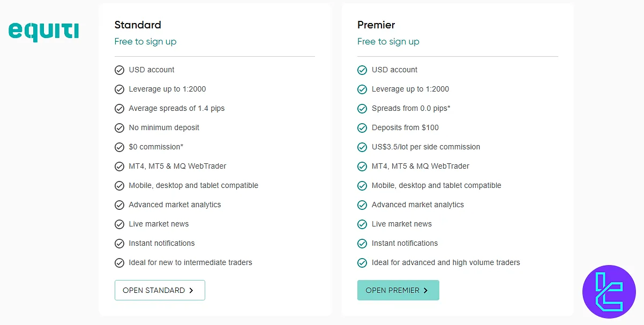Viewport: 644px width, 325px height.
Task: Click the check next to Standard Instant notifications
Action: 119,243
